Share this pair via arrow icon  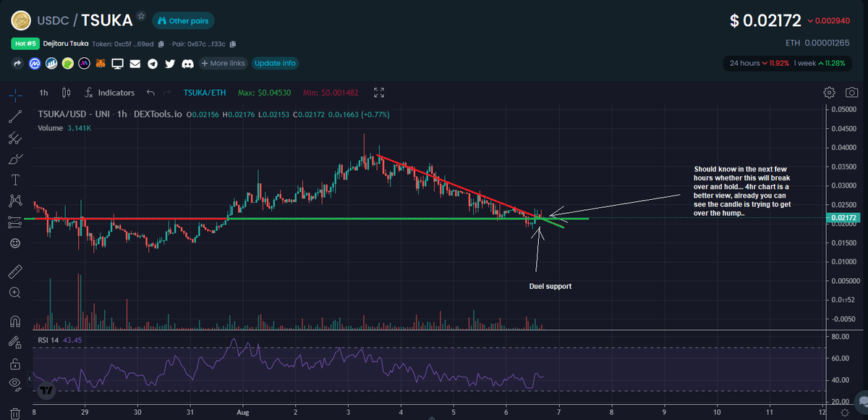point(18,64)
